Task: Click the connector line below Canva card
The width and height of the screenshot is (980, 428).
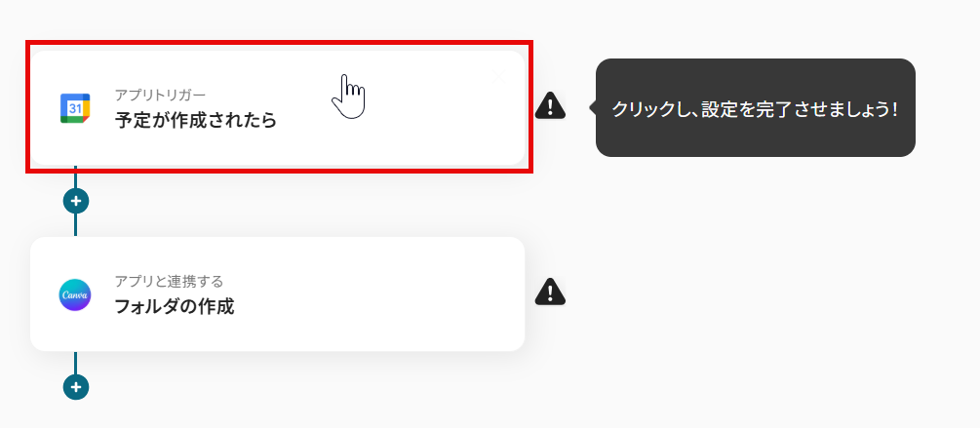Action: click(76, 363)
